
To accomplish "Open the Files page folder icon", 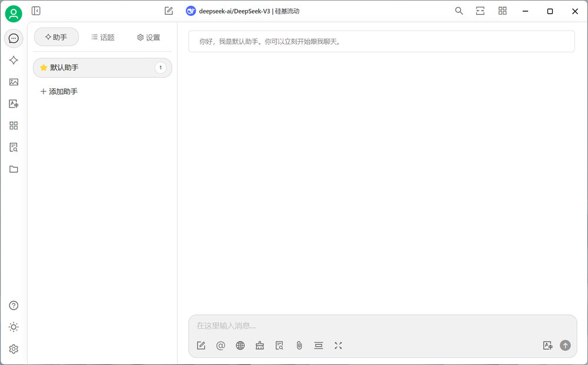I will pyautogui.click(x=14, y=169).
